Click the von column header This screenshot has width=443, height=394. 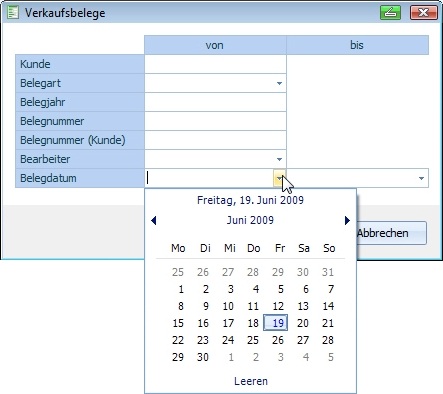pos(215,45)
